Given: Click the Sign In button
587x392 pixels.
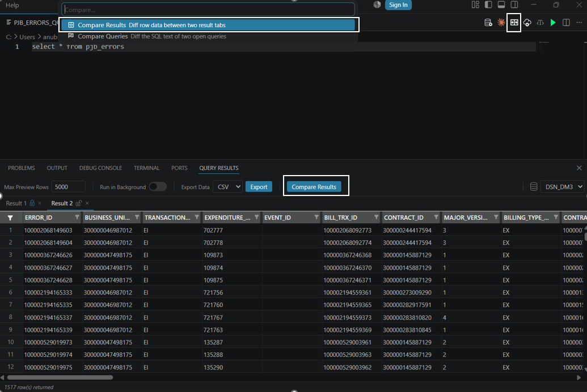Looking at the screenshot, I should (x=398, y=5).
